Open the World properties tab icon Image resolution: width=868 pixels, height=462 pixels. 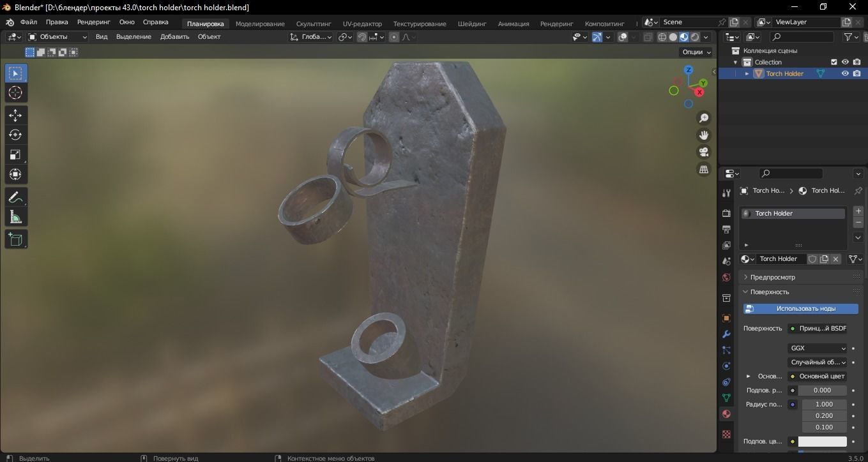(x=726, y=278)
